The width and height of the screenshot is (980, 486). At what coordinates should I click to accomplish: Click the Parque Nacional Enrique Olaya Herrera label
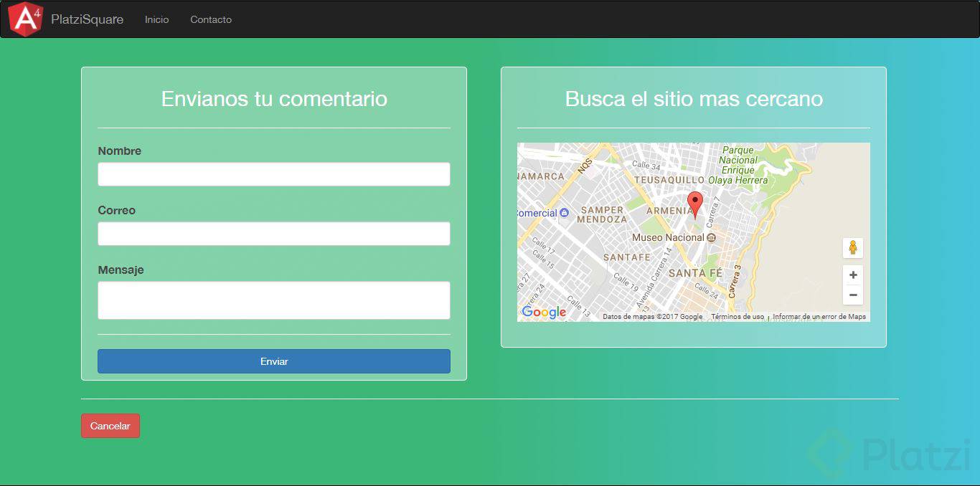pyautogui.click(x=738, y=165)
